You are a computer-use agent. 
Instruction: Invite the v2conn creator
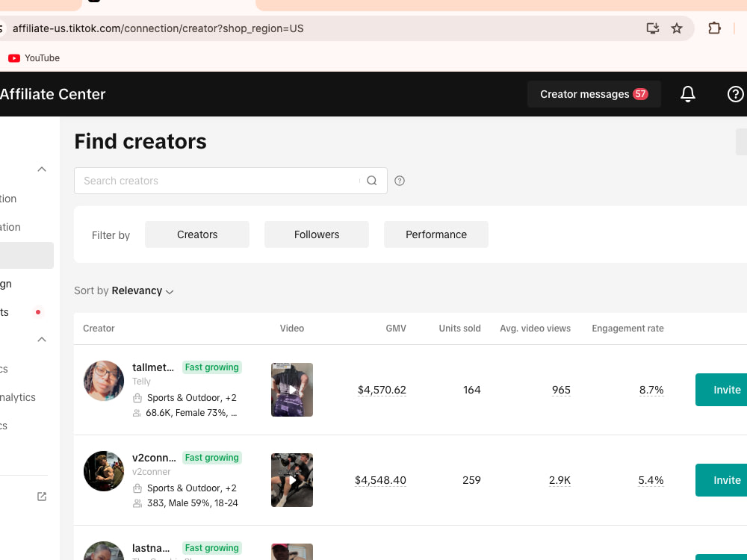click(x=722, y=480)
